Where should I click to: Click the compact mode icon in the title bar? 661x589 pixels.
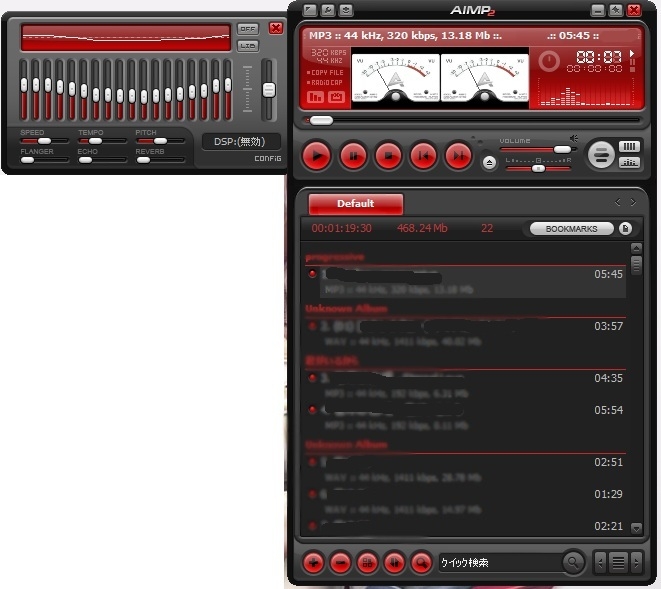(x=310, y=10)
